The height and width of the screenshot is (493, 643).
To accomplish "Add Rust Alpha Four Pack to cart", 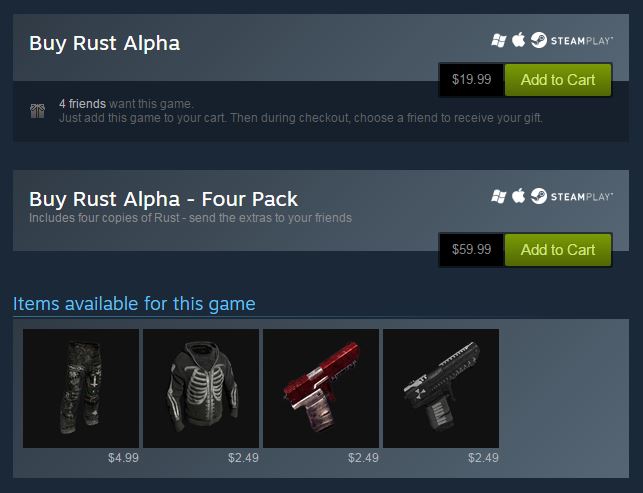I will (x=558, y=250).
